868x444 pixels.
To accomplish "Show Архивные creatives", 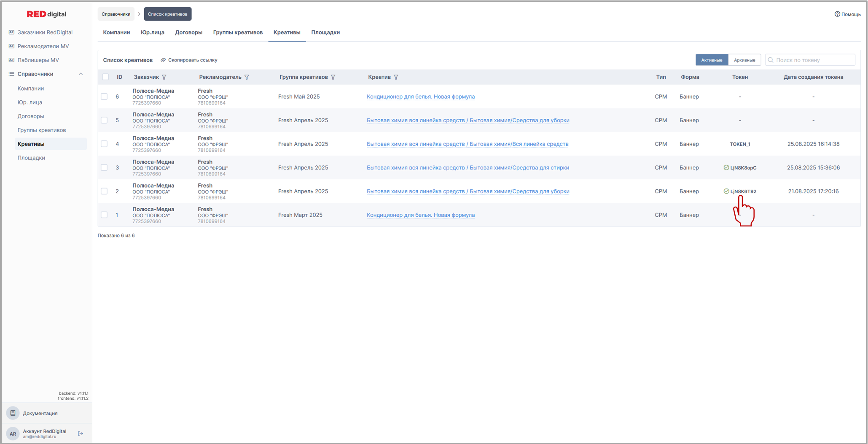I will coord(744,60).
